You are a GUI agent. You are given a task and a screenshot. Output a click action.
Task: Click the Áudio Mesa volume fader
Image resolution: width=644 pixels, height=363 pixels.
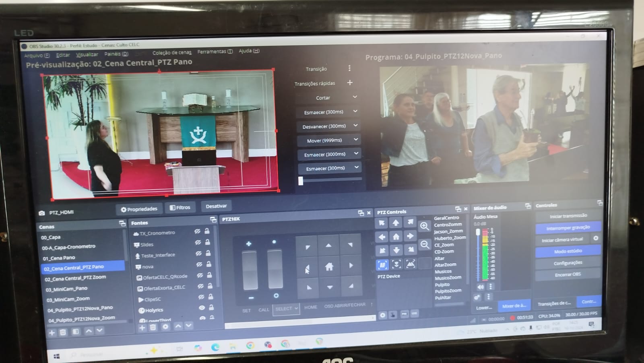(x=478, y=255)
